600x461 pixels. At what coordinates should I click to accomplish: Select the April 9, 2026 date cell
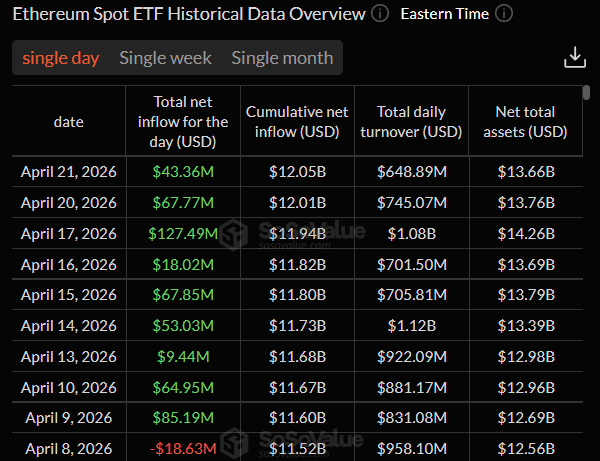pyautogui.click(x=69, y=417)
